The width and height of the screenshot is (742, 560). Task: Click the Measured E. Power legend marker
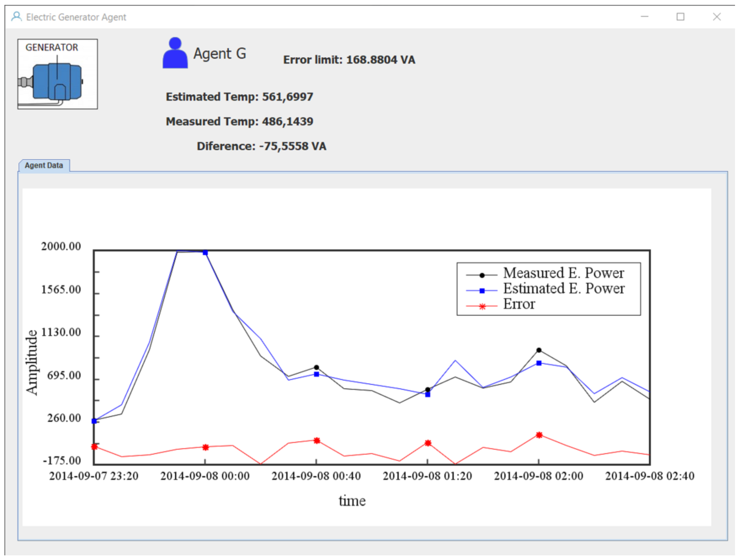(x=482, y=275)
